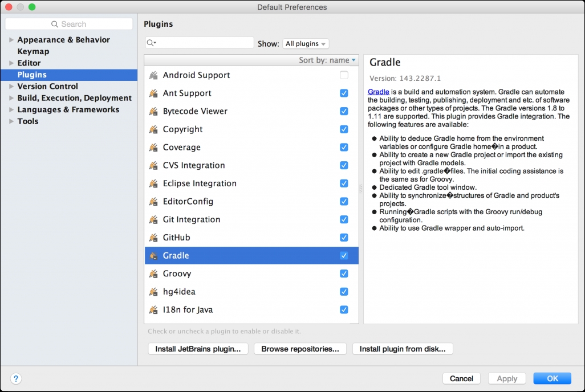Toggle the hg4idea plugin checkbox
This screenshot has height=392, width=585.
pos(344,291)
